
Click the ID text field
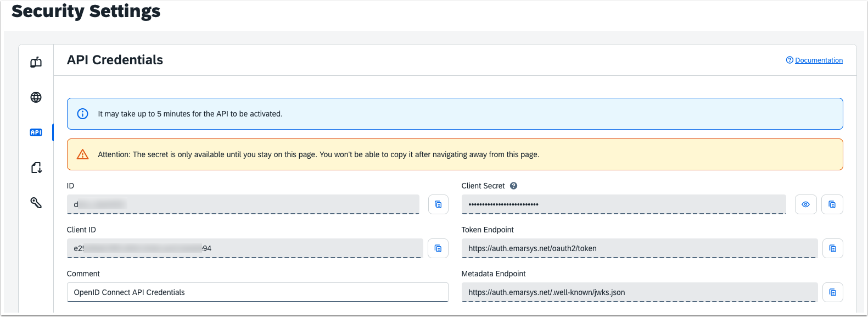pyautogui.click(x=243, y=204)
